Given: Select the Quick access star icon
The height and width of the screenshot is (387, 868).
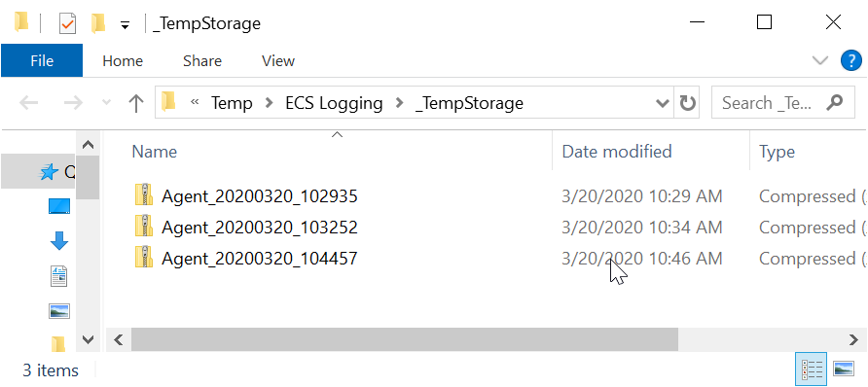Looking at the screenshot, I should 49,172.
